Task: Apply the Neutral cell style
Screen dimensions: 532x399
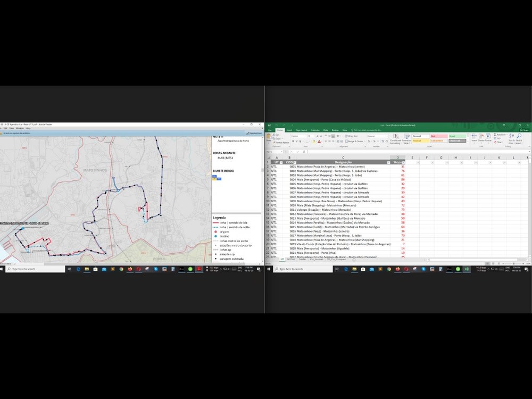Action: pyautogui.click(x=421, y=141)
